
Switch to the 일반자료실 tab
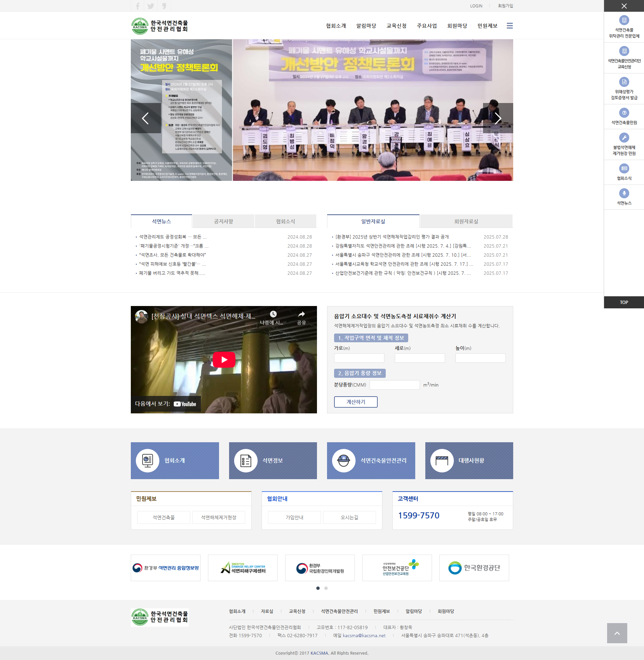(373, 221)
